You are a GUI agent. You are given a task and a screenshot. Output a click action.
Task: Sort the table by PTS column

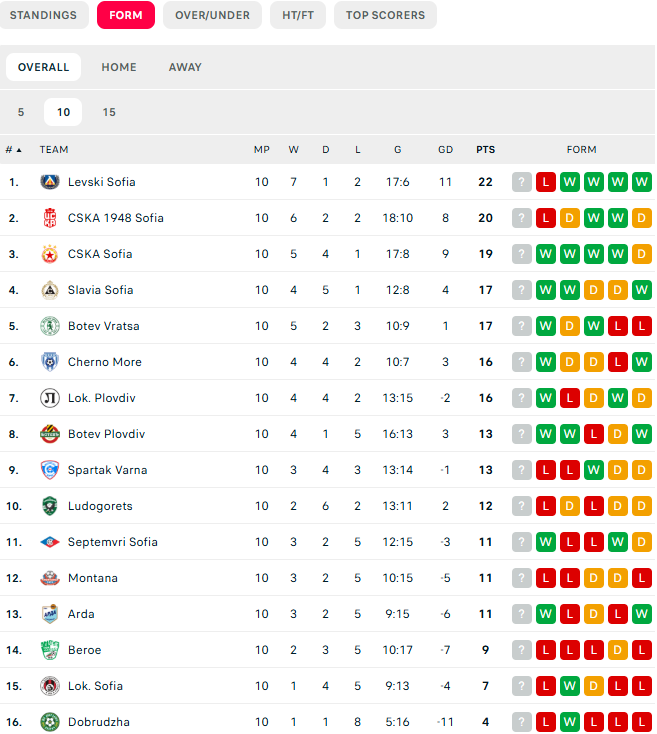[485, 150]
